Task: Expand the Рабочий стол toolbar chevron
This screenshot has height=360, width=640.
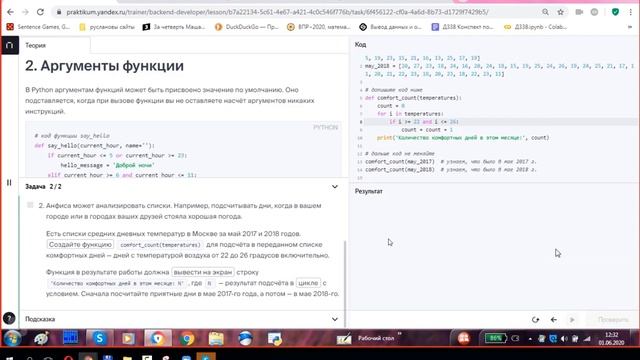Action: (x=400, y=335)
